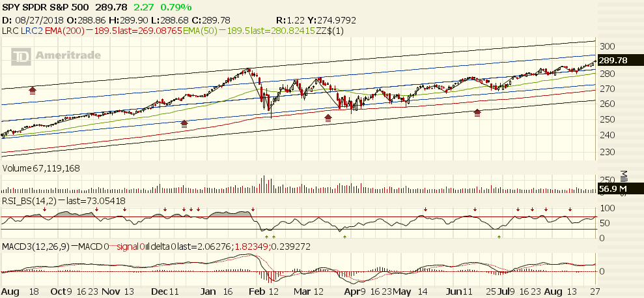Click the green RSI up-arrow near early July
The image size is (644, 298).
[x=499, y=237]
